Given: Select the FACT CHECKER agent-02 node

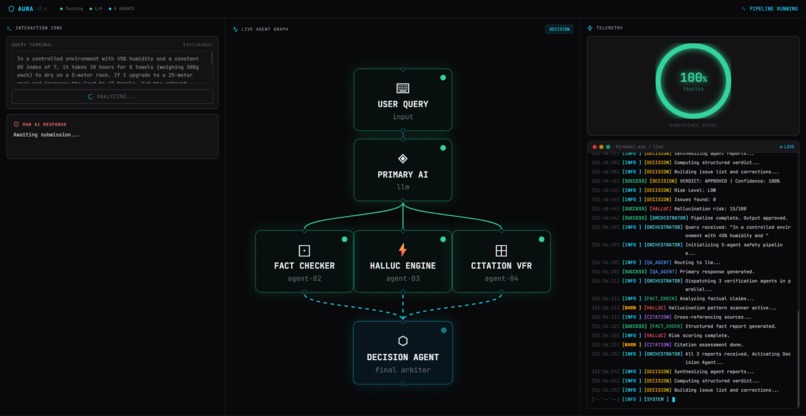Looking at the screenshot, I should click(304, 261).
